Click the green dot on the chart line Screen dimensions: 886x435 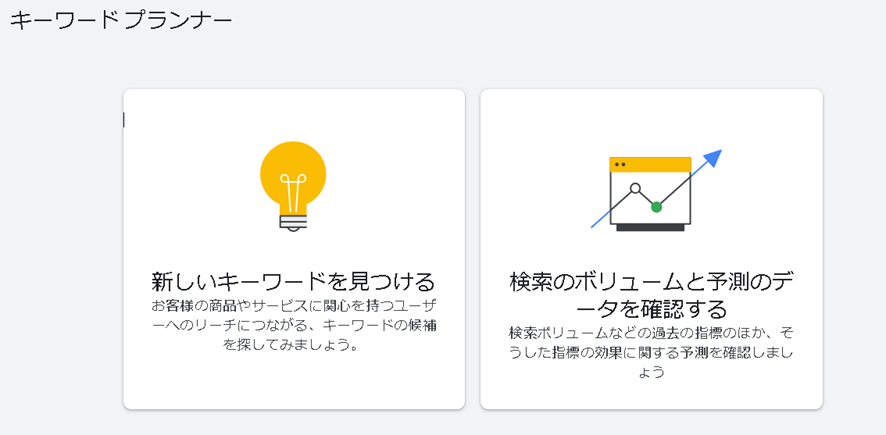656,207
